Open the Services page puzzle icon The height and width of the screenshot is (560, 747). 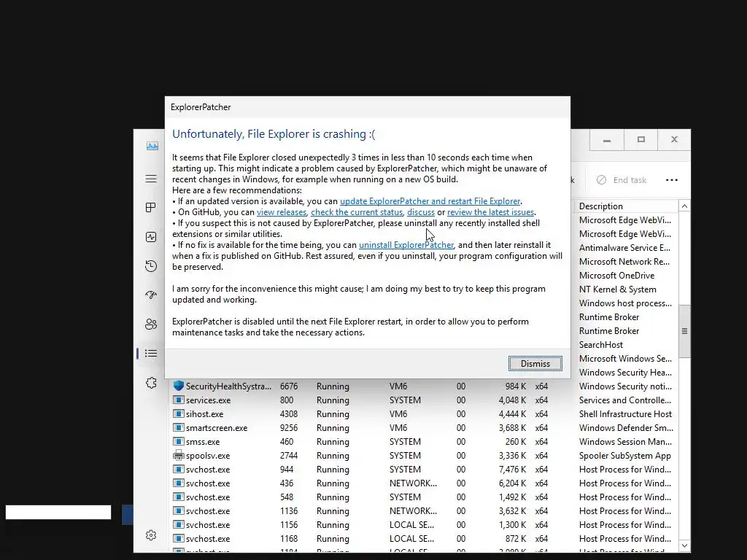[151, 383]
